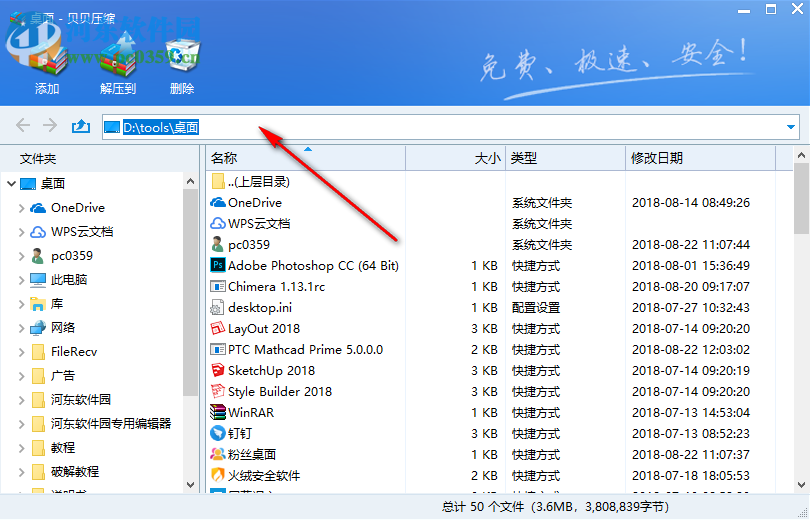The height and width of the screenshot is (520, 810).
Task: Select pc0359 icon in file list
Action: tap(217, 244)
